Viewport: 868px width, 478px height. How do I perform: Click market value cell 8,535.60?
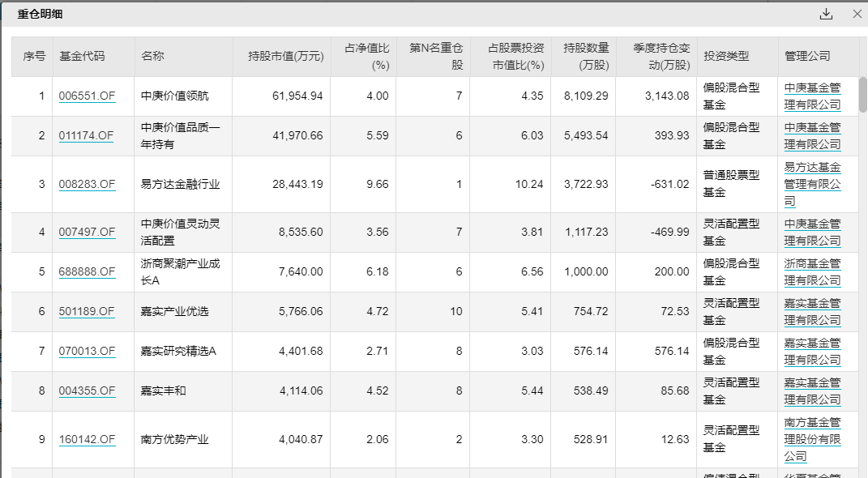coord(301,232)
